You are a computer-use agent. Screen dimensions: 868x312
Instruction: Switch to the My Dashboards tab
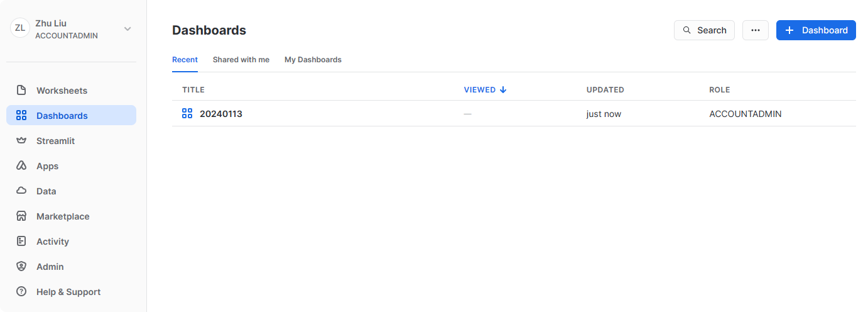pos(313,60)
